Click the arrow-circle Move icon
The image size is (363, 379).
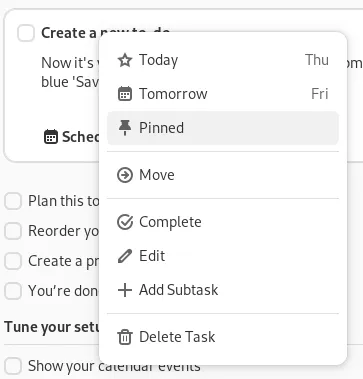click(x=125, y=175)
